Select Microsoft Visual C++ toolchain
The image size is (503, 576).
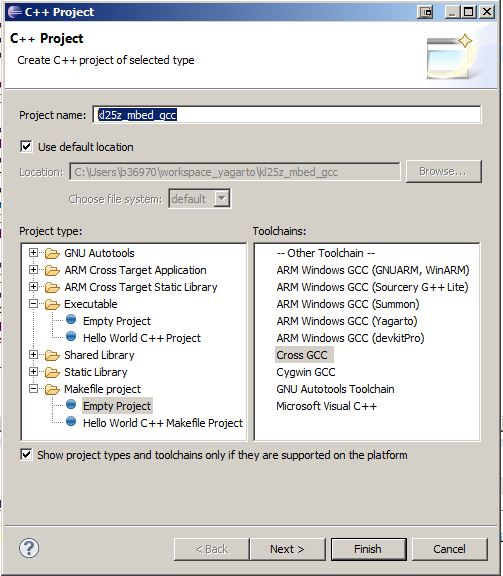coord(326,406)
